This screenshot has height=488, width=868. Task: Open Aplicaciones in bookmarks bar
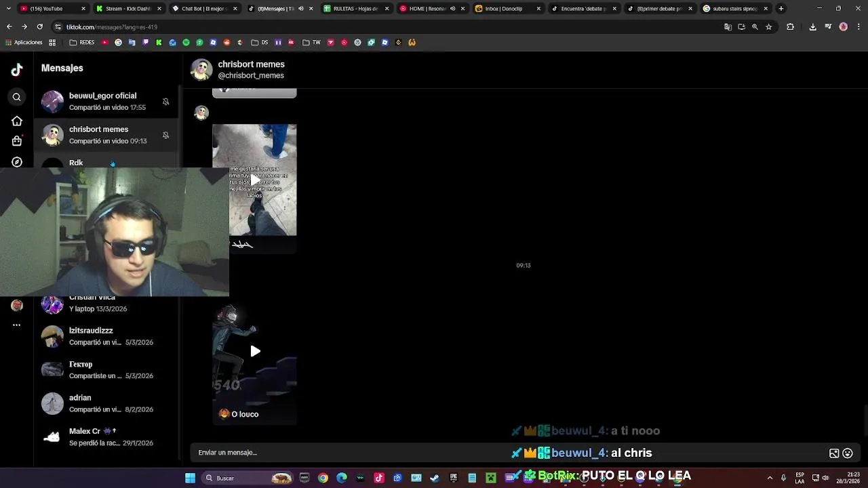click(x=24, y=42)
